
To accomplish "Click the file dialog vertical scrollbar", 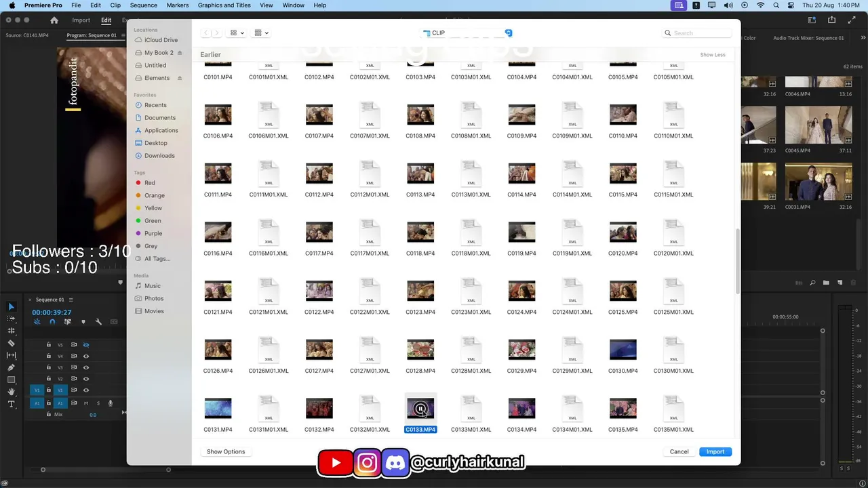I will coord(737,261).
